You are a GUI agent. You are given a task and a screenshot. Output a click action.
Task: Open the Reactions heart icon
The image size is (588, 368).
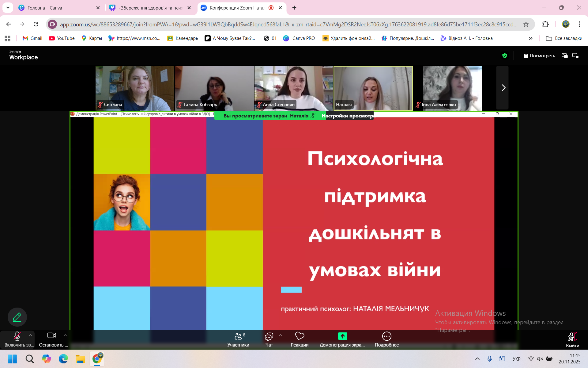tap(300, 336)
